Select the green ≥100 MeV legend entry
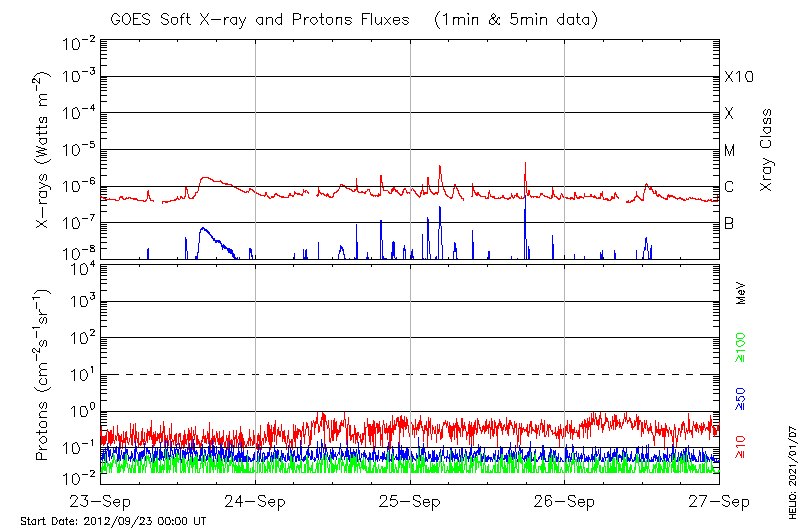The image size is (800, 530). pyautogui.click(x=742, y=347)
